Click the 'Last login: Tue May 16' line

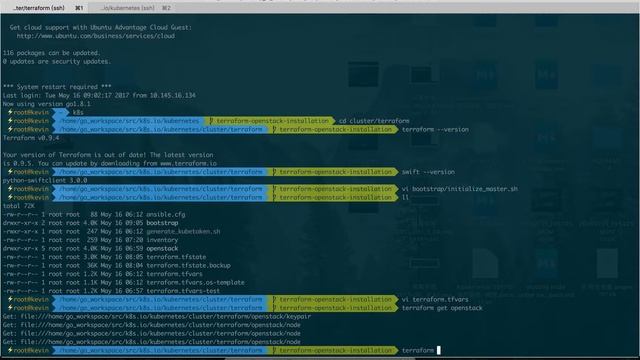pos(99,96)
